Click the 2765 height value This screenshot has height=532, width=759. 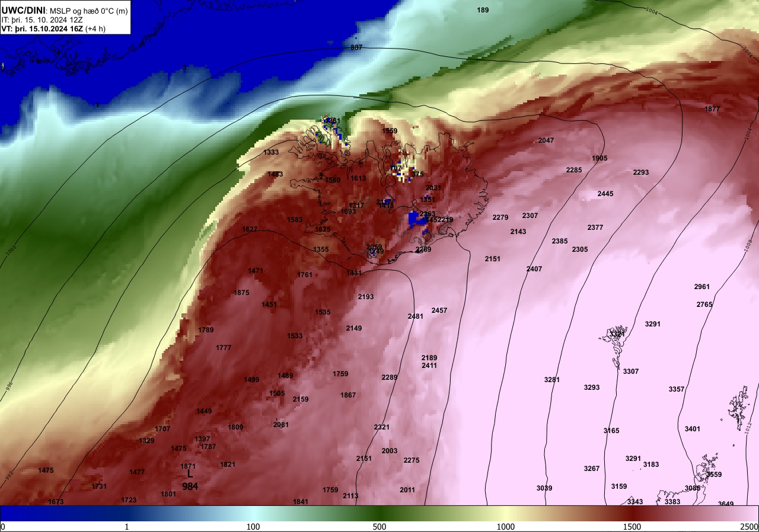[704, 305]
